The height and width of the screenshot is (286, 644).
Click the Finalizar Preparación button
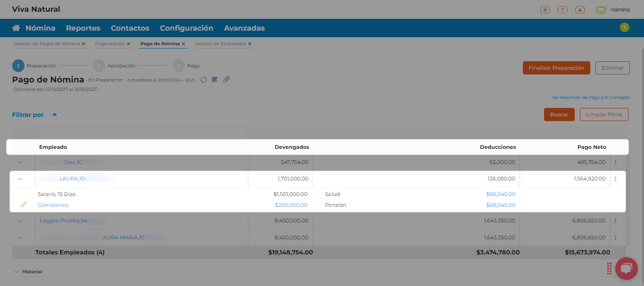tap(556, 68)
